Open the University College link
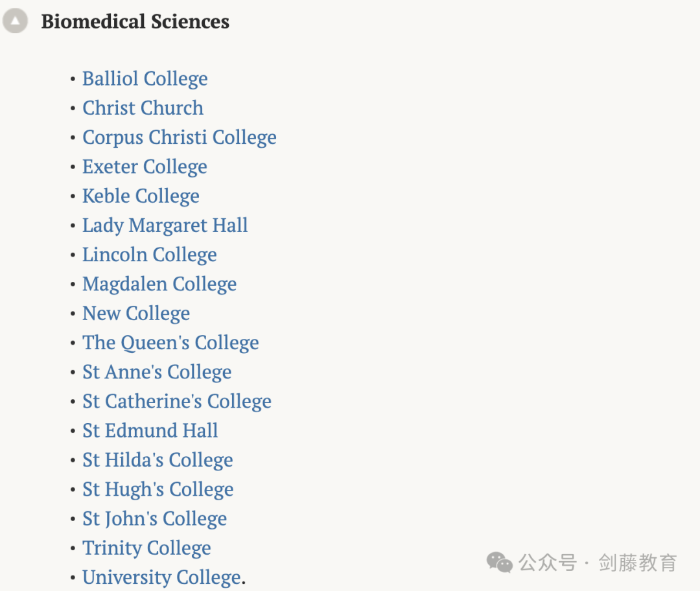This screenshot has height=591, width=700. point(162,578)
